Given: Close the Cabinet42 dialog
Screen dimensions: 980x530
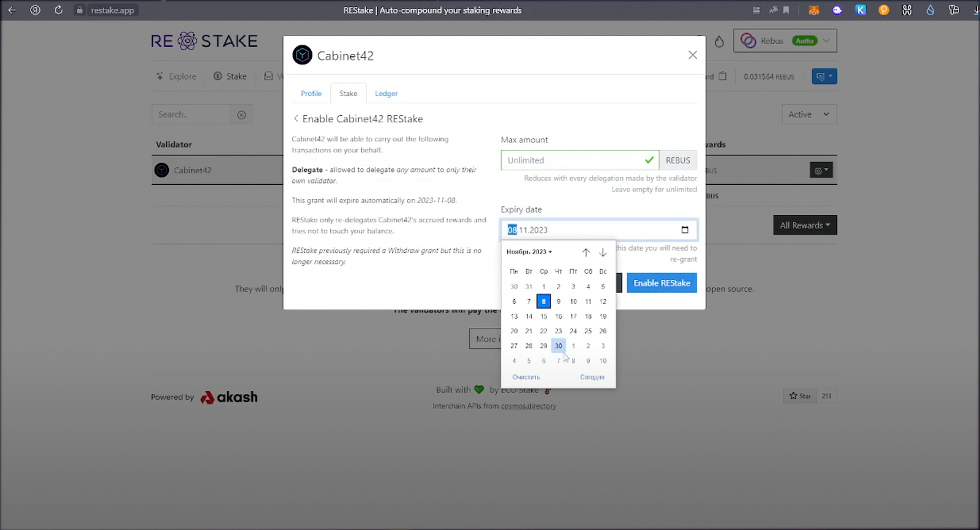Looking at the screenshot, I should pyautogui.click(x=693, y=55).
